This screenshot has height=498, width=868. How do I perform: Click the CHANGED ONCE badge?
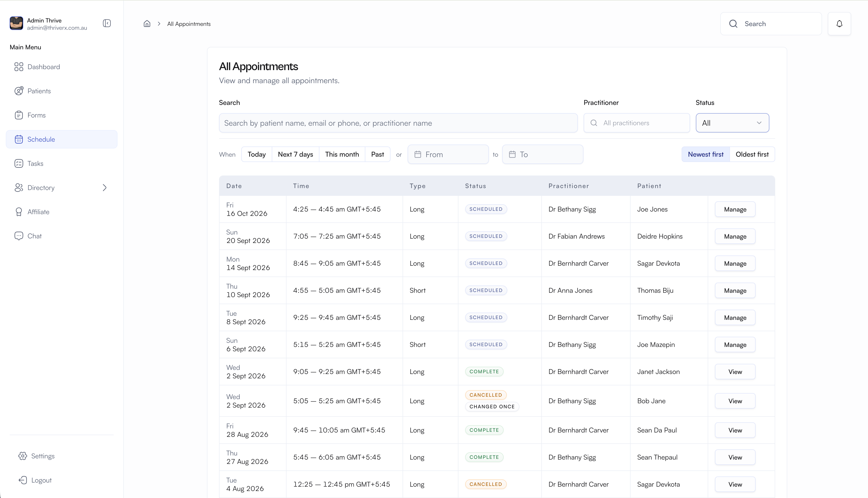tap(492, 406)
